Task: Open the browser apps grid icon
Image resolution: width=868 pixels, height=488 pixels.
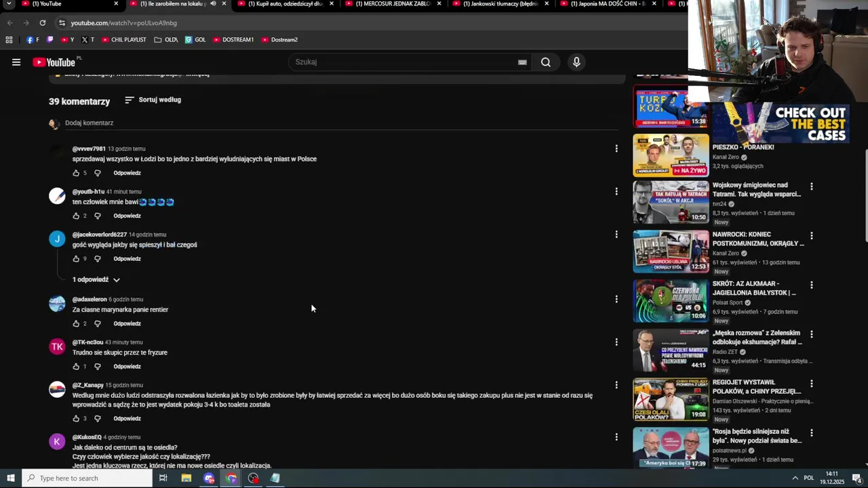Action: (x=9, y=40)
